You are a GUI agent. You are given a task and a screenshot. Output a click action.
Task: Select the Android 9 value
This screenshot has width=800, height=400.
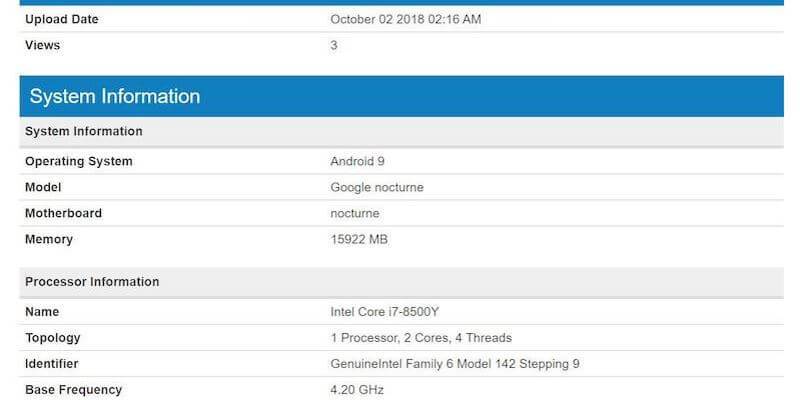tap(357, 162)
